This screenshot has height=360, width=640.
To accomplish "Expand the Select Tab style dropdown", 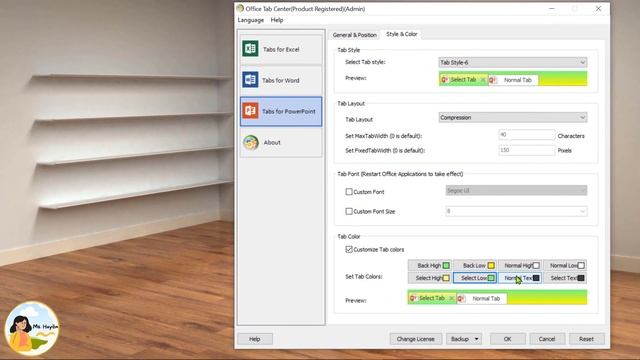I will [x=513, y=62].
